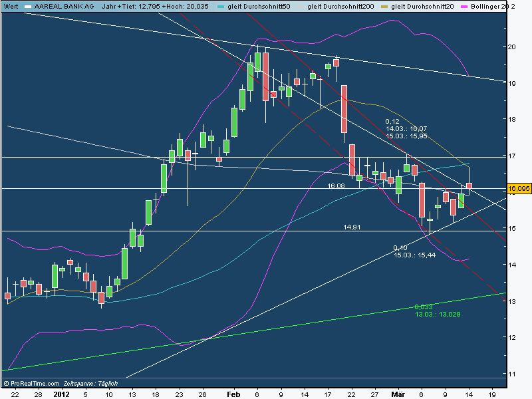Click the ProRealTime.com watermark link

coord(31,384)
